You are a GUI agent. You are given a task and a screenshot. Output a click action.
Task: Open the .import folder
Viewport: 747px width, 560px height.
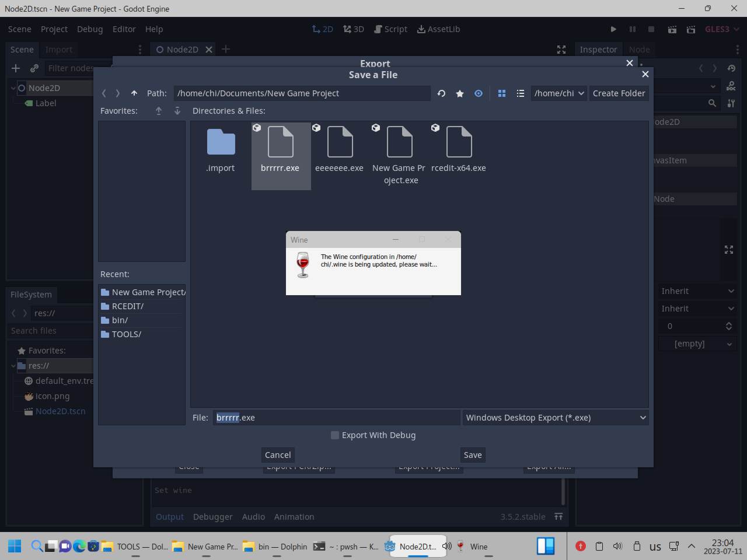221,151
